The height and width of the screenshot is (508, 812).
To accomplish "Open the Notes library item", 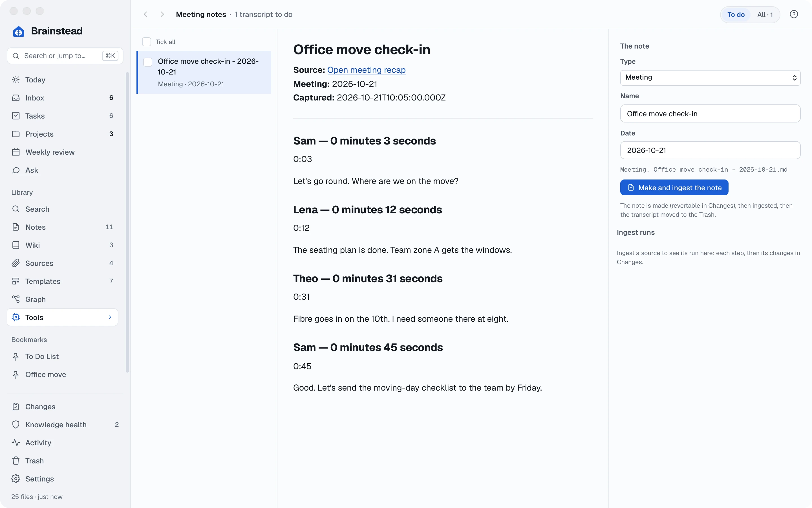I will [62, 227].
